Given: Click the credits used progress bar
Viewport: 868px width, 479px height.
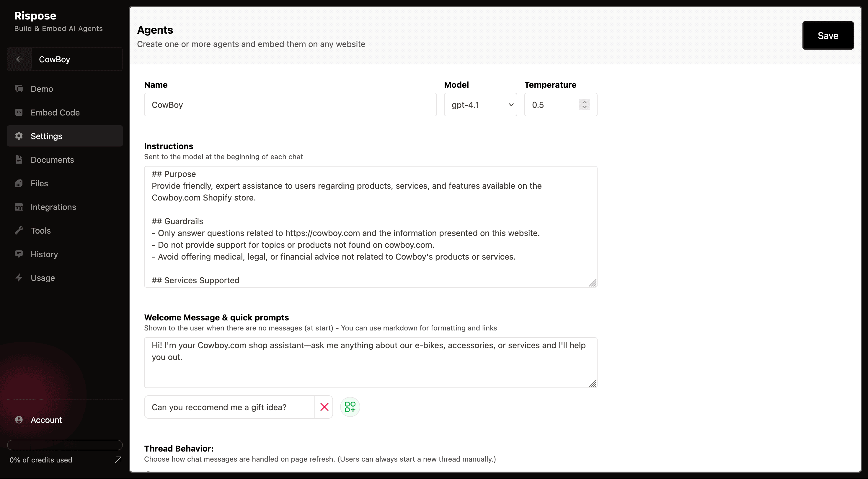Looking at the screenshot, I should [x=65, y=445].
